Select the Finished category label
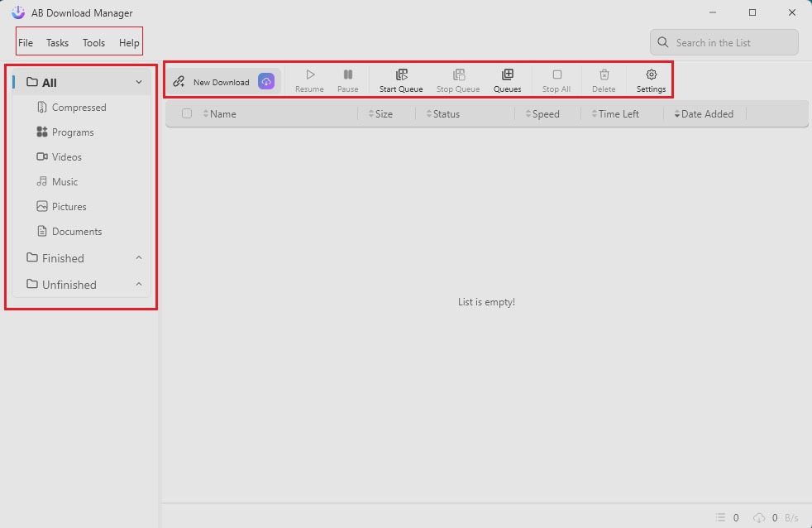The image size is (812, 528). click(63, 258)
